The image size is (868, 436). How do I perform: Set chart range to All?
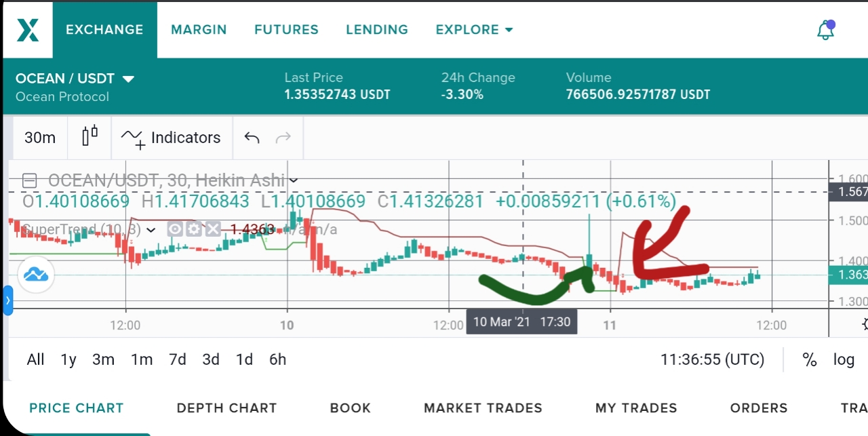pyautogui.click(x=35, y=359)
